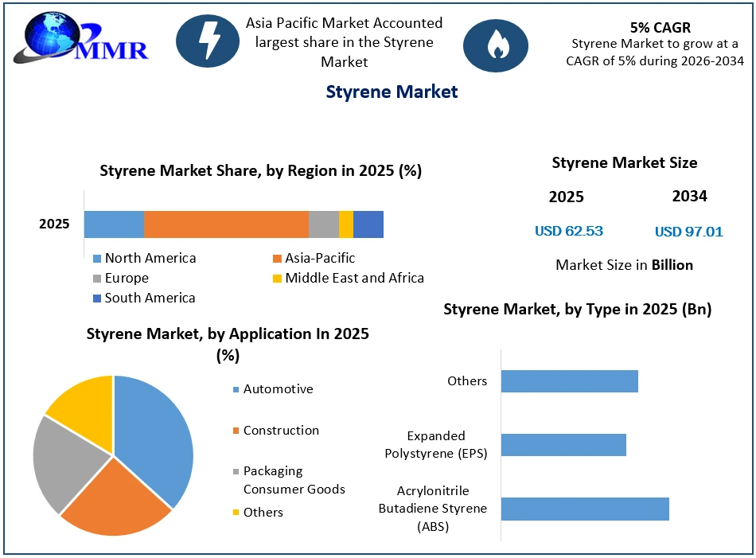Click the "Middle East and Africa" legend label
Screen dimensions: 756x558
click(x=354, y=279)
